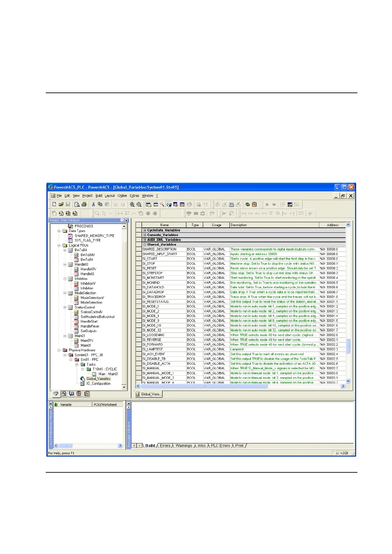Expand the CycleData_Variables group
This screenshot has height=554, width=392.
(145, 230)
